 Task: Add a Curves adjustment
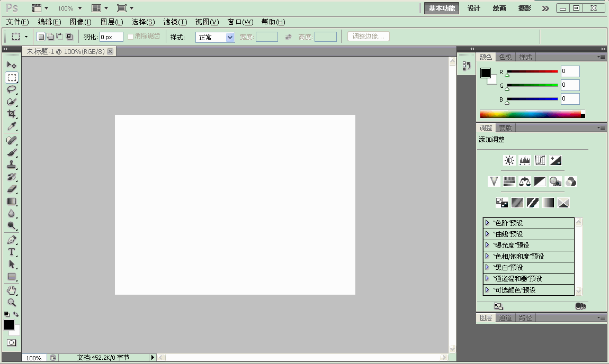540,160
